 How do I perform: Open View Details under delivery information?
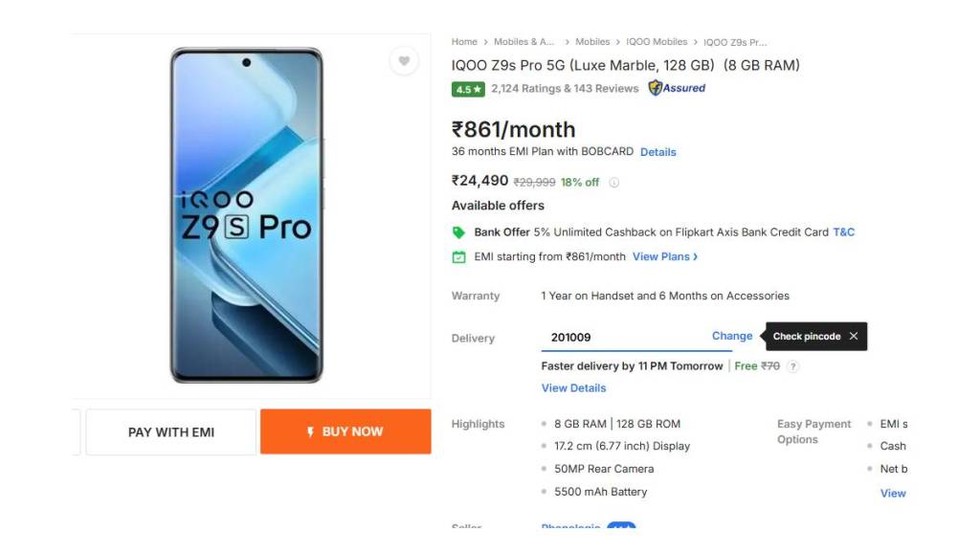[573, 388]
